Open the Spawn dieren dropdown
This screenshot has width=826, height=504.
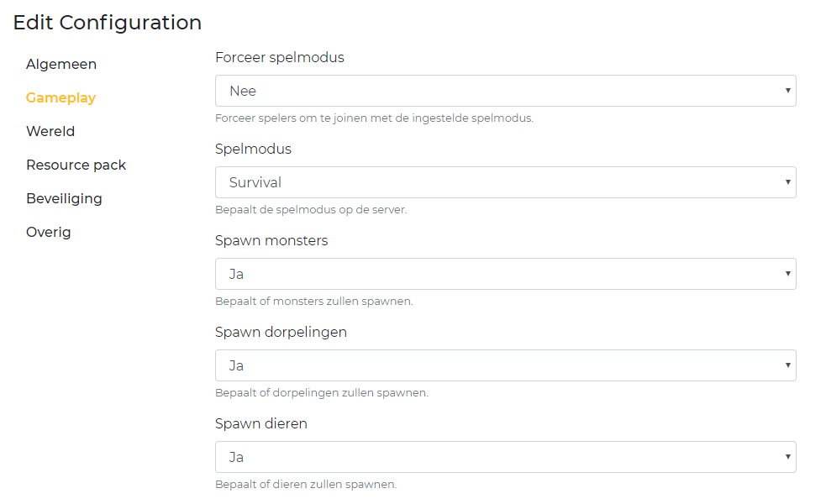(x=505, y=457)
